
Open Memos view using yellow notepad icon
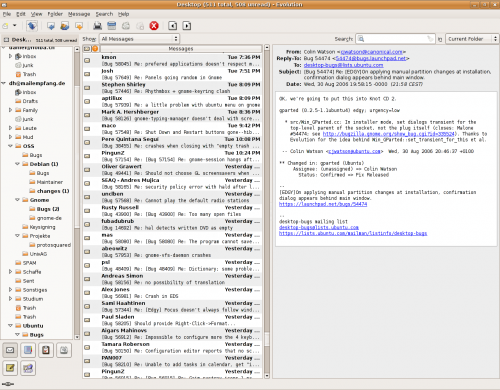10,368
